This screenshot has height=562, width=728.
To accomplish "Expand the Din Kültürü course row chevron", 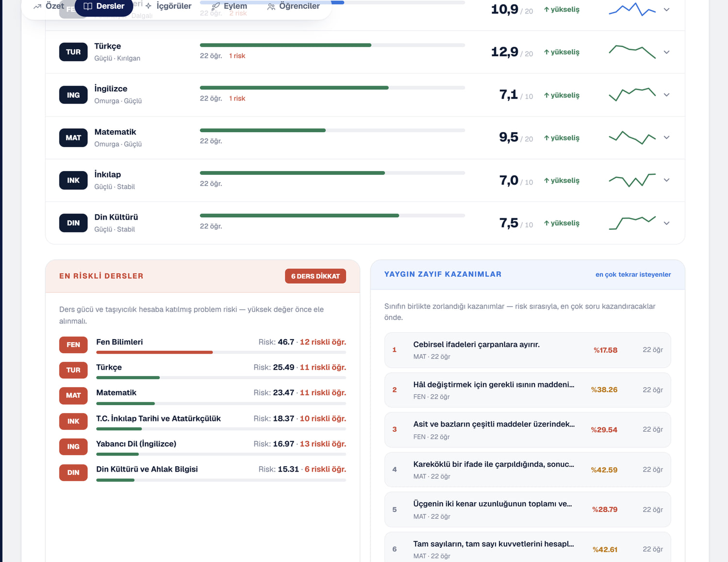I will click(666, 223).
